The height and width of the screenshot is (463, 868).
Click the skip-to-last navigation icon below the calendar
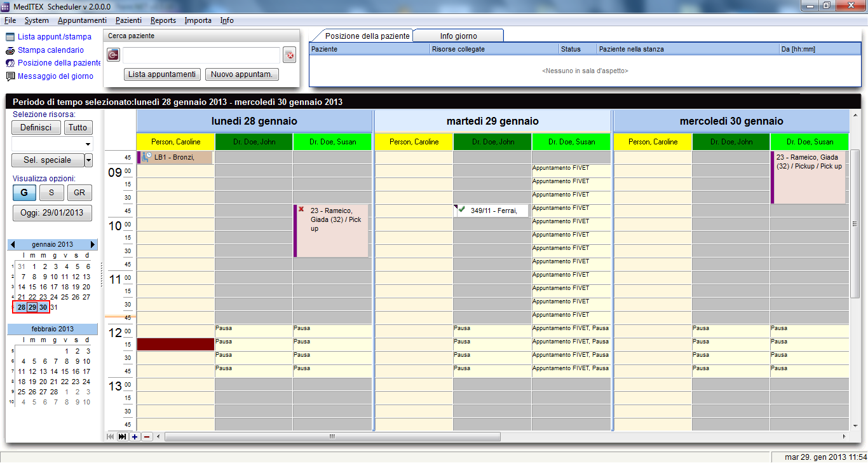click(x=123, y=437)
